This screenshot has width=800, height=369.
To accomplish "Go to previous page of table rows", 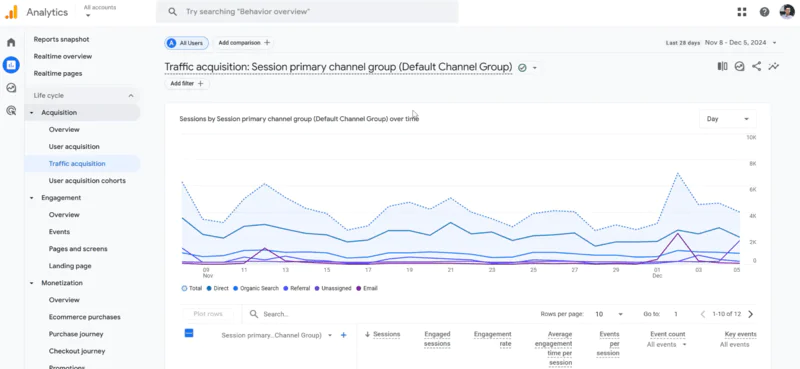I will 703,314.
